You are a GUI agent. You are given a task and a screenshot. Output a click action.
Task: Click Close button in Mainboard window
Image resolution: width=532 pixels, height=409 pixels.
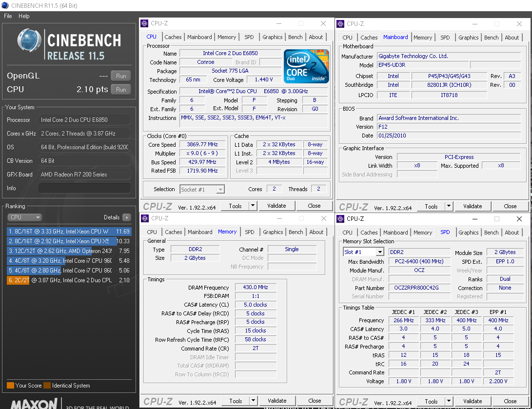510,206
